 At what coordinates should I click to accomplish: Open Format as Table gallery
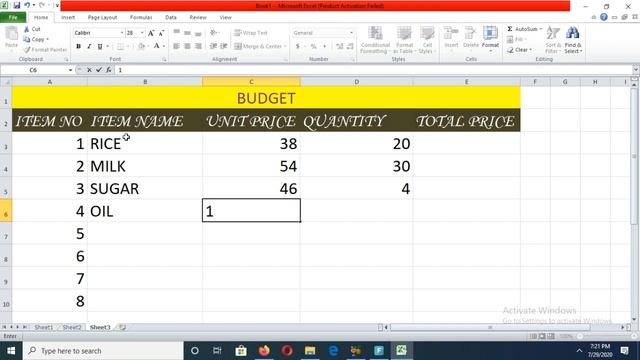(x=404, y=40)
